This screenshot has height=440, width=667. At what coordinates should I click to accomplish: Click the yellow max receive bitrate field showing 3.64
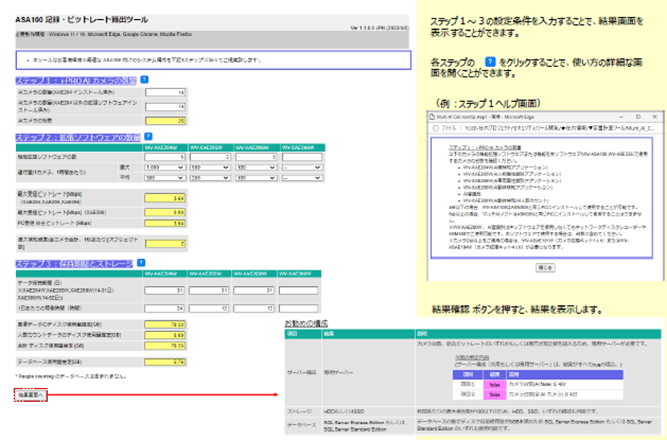coord(165,198)
